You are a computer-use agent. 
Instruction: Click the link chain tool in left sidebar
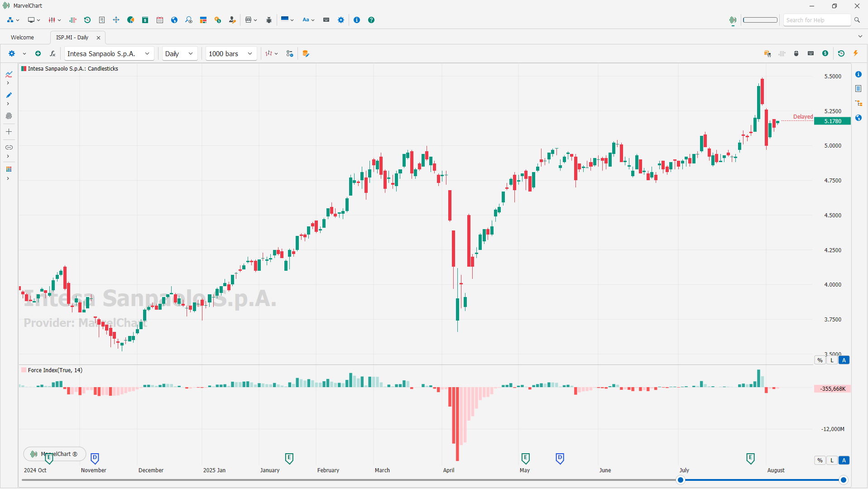point(9,148)
